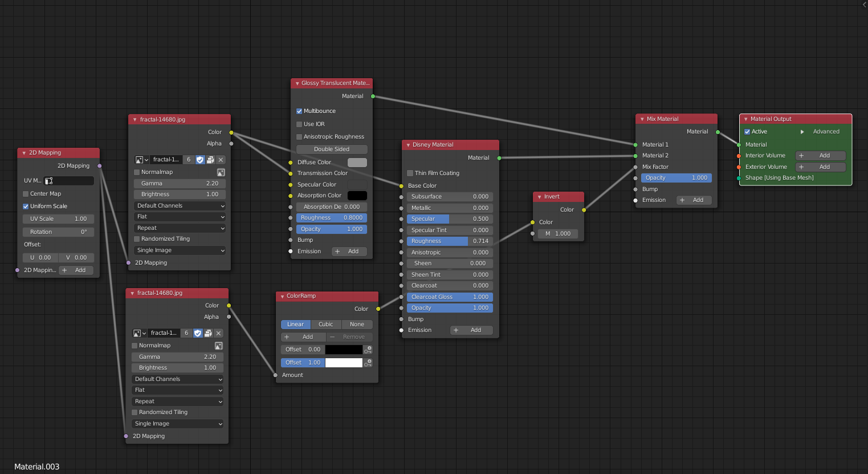Enable Center Map in 2D Mapping
Image resolution: width=868 pixels, height=474 pixels.
[x=26, y=194]
